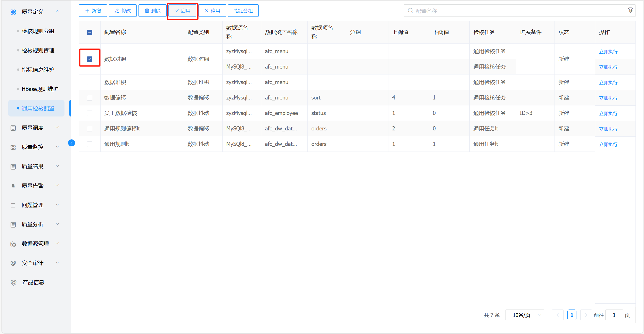The image size is (644, 334).
Task: Collapse the 质量定义 menu chevron
Action: 58,11
